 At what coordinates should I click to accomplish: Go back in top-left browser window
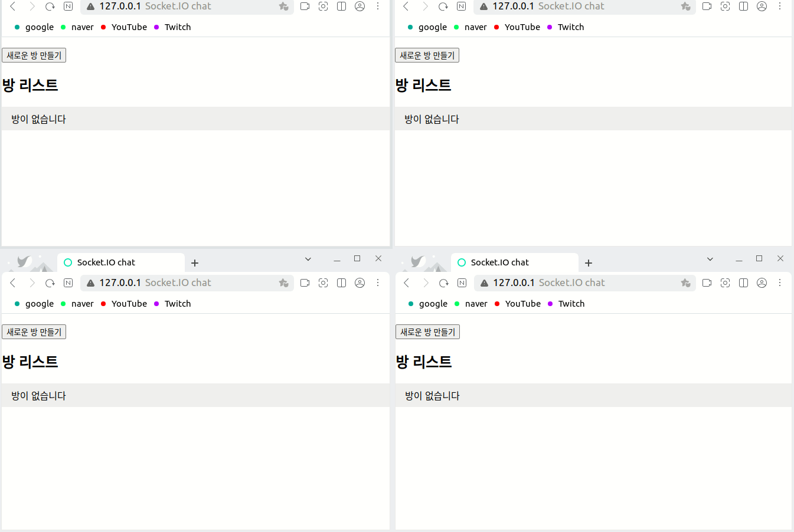[13, 6]
